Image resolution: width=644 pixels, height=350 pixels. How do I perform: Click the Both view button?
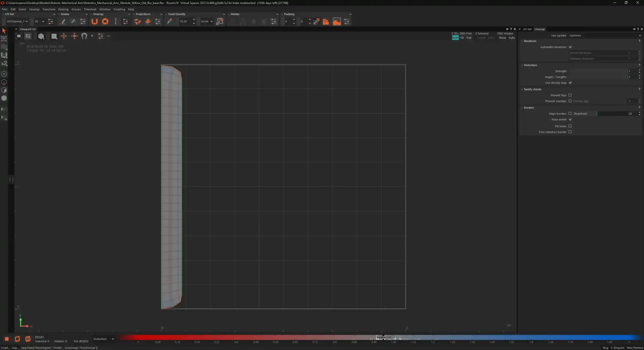click(x=455, y=38)
